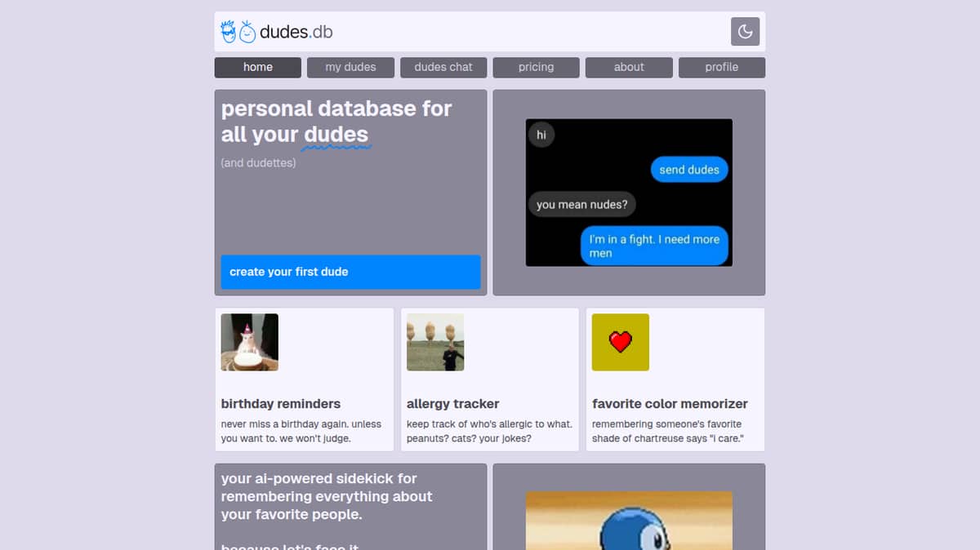Click the dudes.db brand name text
Viewport: 980px width, 550px height.
click(296, 33)
